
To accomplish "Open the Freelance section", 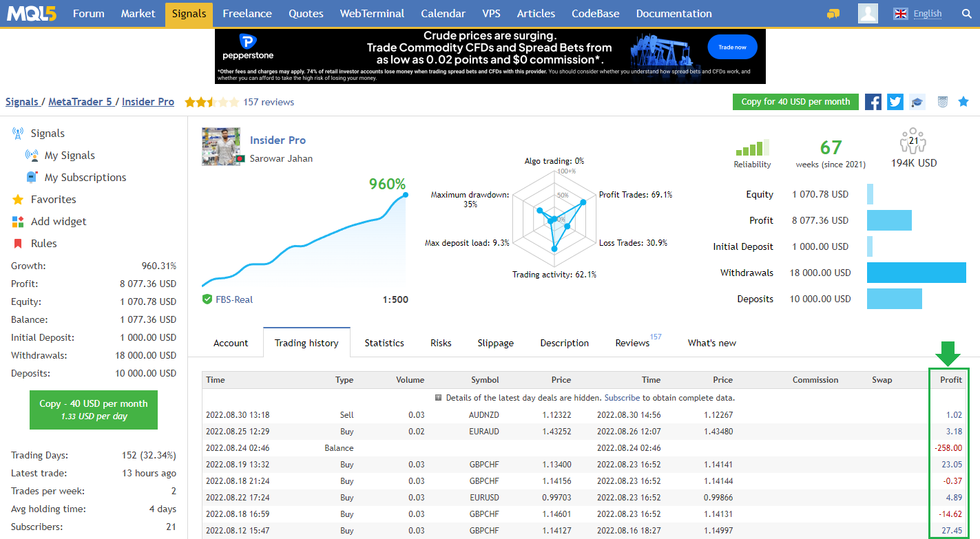I will (247, 14).
